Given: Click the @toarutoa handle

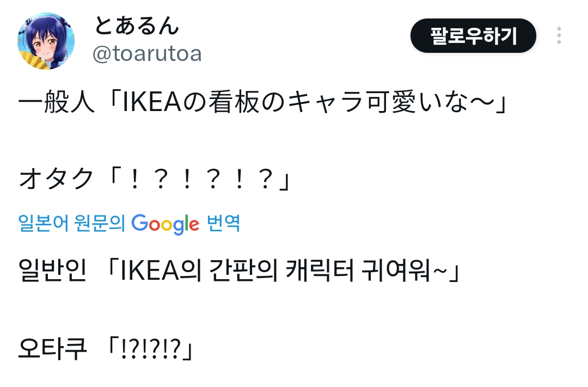Looking at the screenshot, I should 147,54.
